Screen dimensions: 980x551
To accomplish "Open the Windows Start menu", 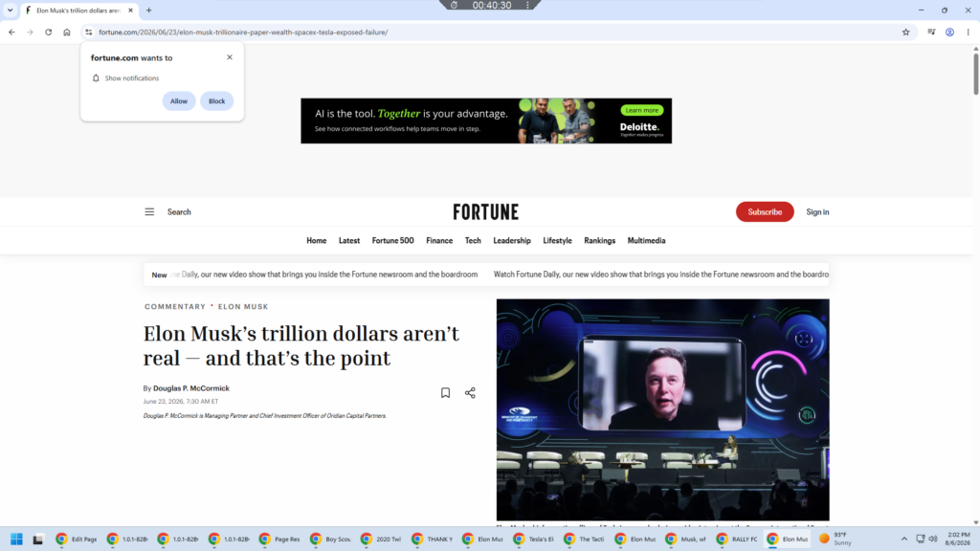I will click(x=16, y=539).
